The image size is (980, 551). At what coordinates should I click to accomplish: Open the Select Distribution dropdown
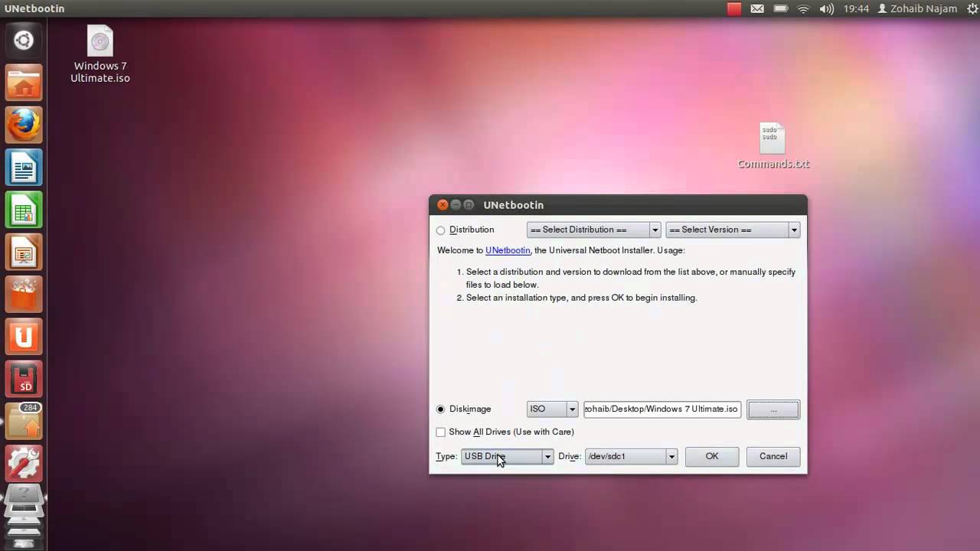coord(593,230)
